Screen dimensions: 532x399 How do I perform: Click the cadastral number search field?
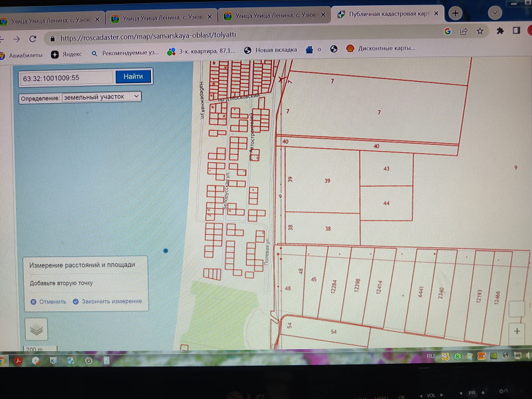pos(65,78)
